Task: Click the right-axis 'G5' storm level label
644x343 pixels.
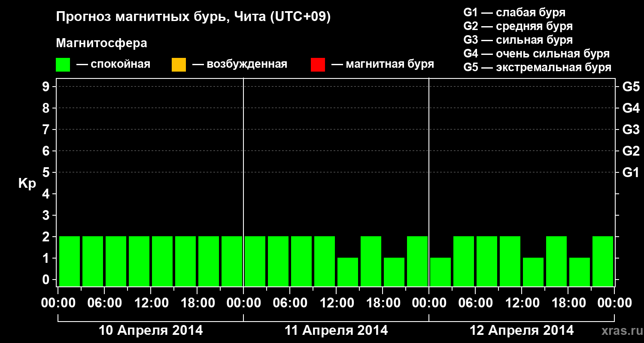Action: pyautogui.click(x=631, y=87)
